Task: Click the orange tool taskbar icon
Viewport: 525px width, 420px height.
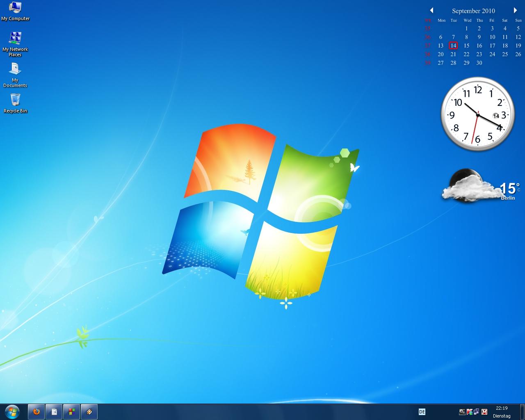Action: [89, 411]
